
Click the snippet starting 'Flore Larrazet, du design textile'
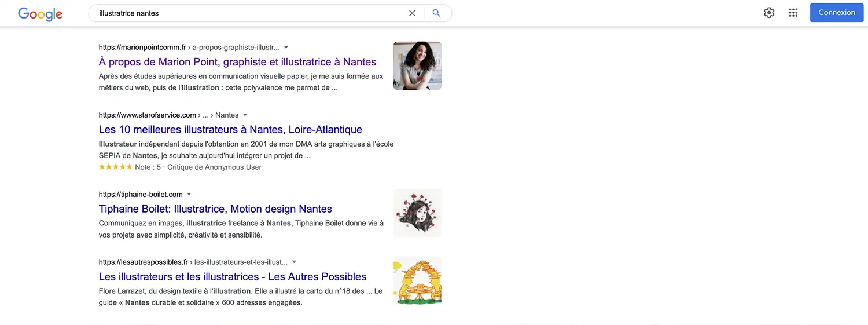click(x=241, y=297)
